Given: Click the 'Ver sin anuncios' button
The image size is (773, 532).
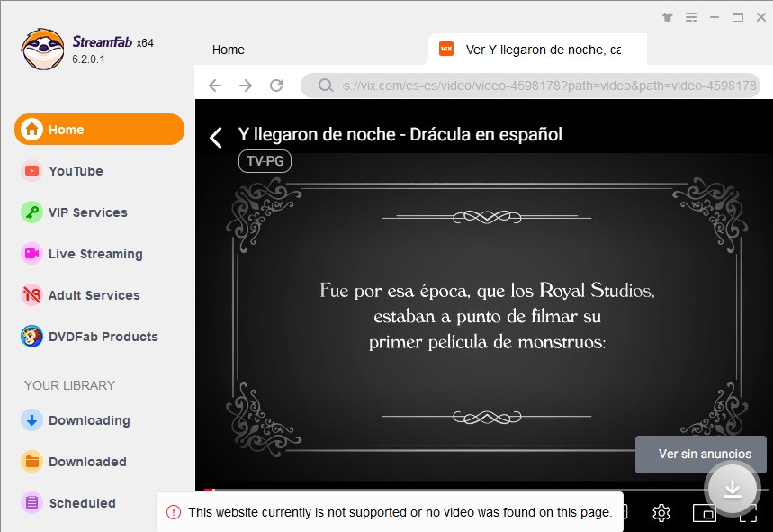Looking at the screenshot, I should [x=700, y=455].
